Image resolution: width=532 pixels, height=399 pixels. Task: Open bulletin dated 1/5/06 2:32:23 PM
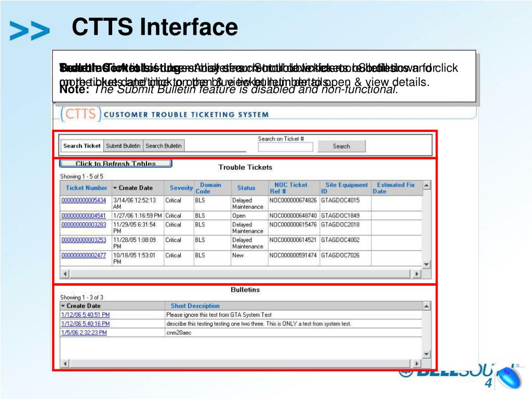(84, 332)
